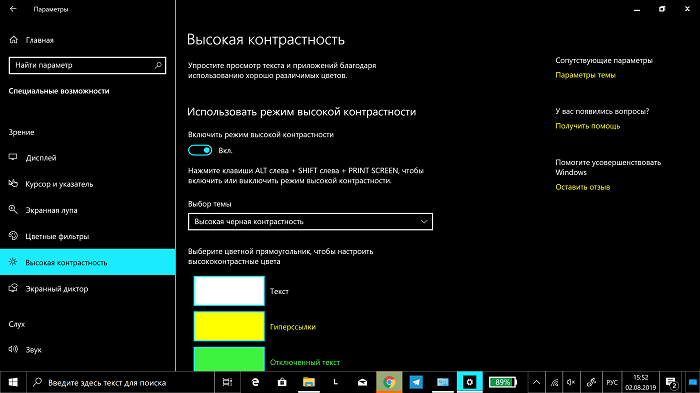Pick the yellow Гиперссылки color swatch

pos(229,326)
